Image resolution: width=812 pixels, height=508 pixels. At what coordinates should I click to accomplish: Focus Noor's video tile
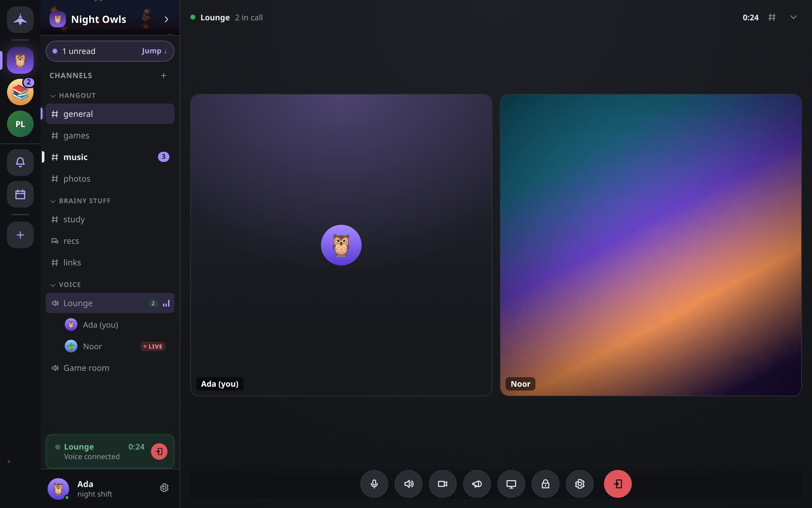(x=651, y=245)
